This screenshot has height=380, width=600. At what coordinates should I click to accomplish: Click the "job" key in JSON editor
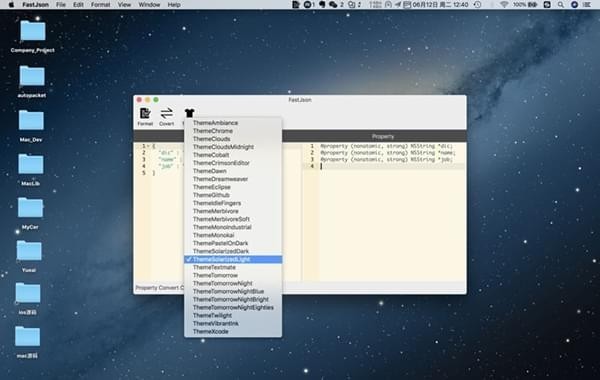[165, 166]
